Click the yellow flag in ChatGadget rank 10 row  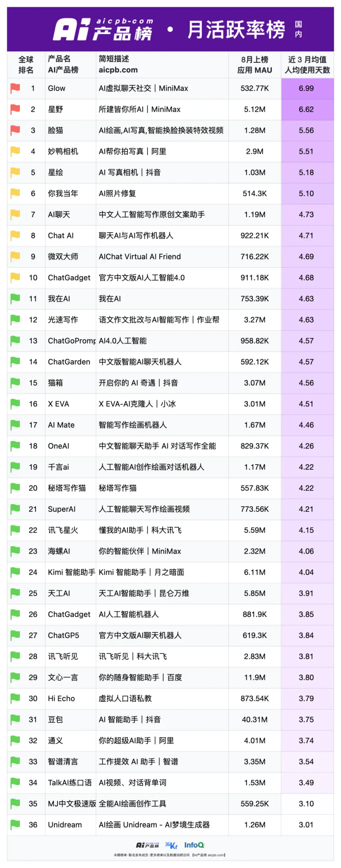tap(15, 278)
